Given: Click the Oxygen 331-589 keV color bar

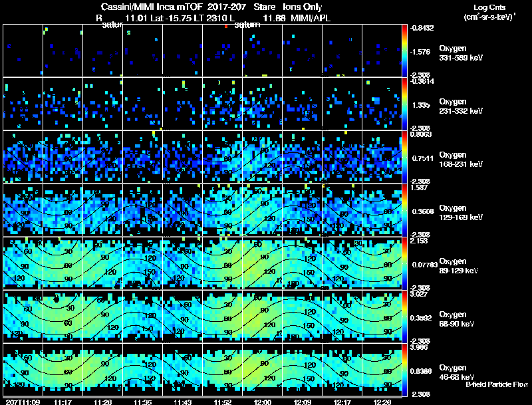Looking at the screenshot, I should [x=404, y=51].
